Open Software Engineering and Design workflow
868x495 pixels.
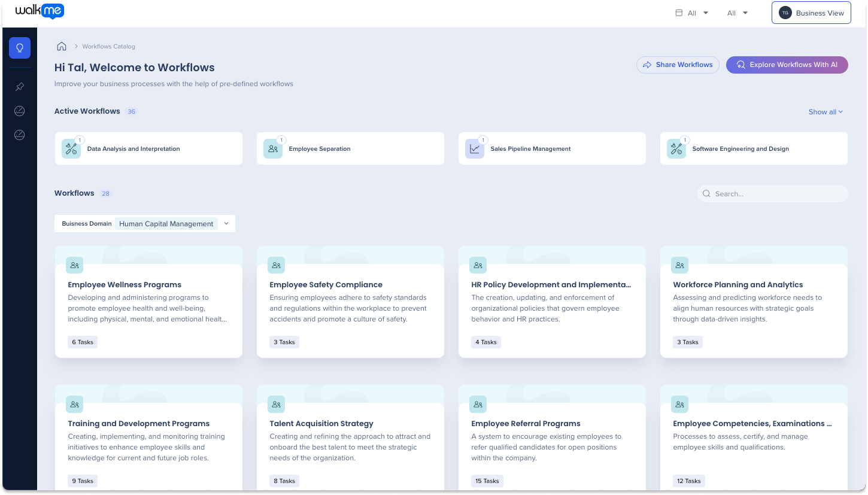click(x=754, y=148)
